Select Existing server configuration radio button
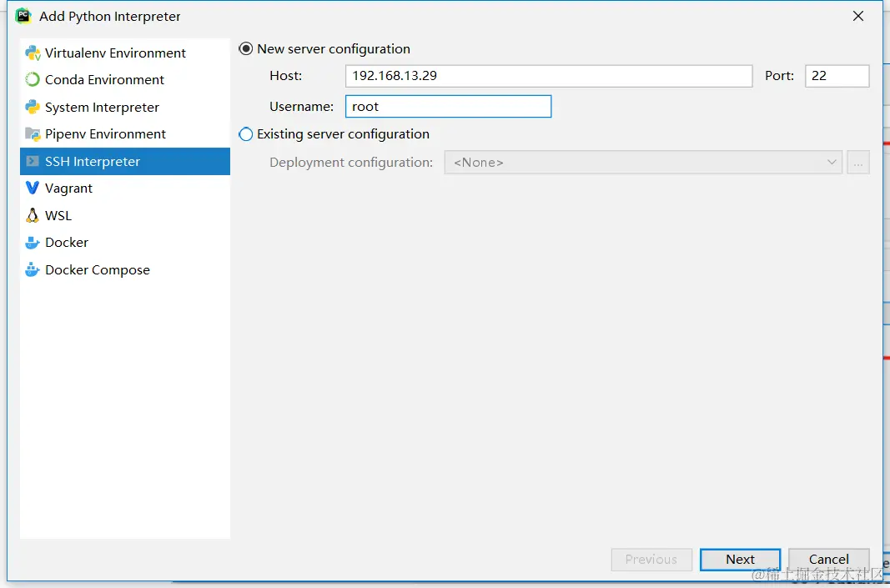 tap(246, 134)
